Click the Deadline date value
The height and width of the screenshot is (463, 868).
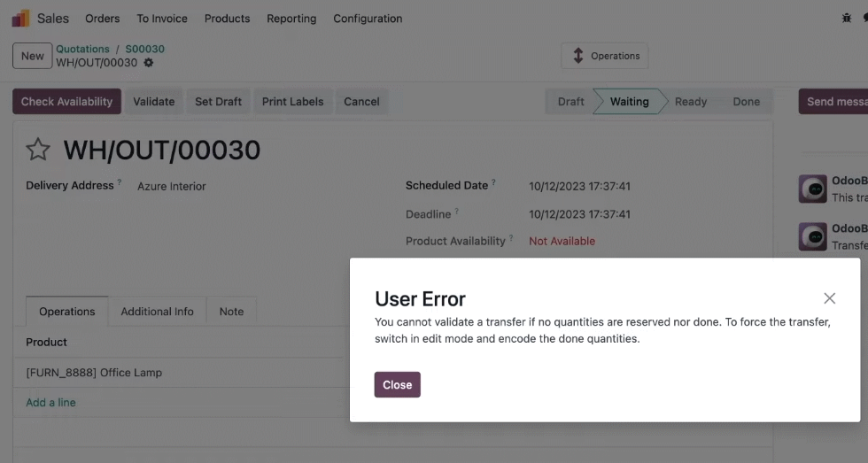(x=579, y=214)
